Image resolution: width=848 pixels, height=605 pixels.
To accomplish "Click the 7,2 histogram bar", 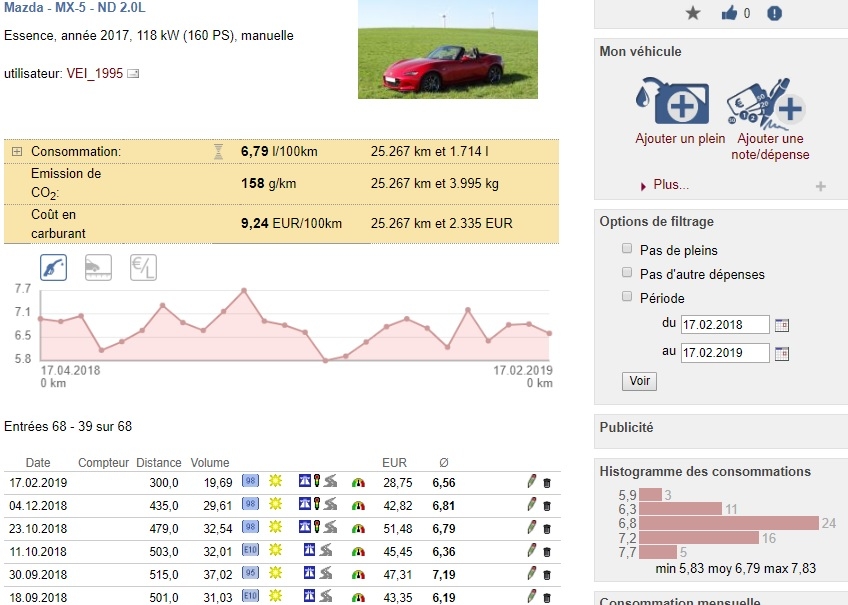I will (x=699, y=538).
